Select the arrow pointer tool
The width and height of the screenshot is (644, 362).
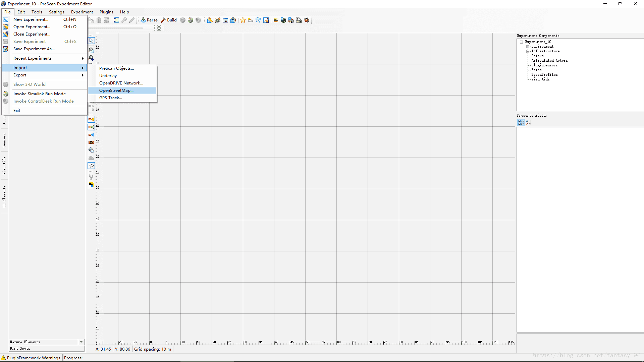(x=91, y=41)
